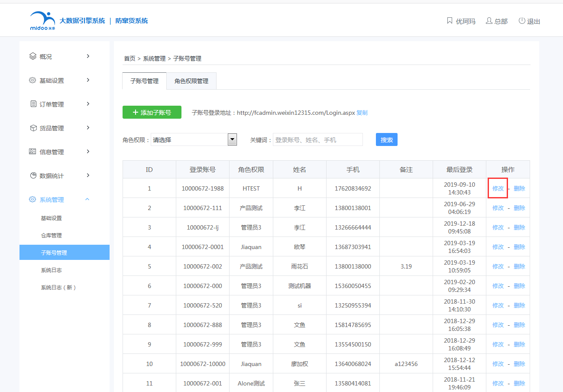Click 删除 for account 10000672-520

pyautogui.click(x=519, y=305)
